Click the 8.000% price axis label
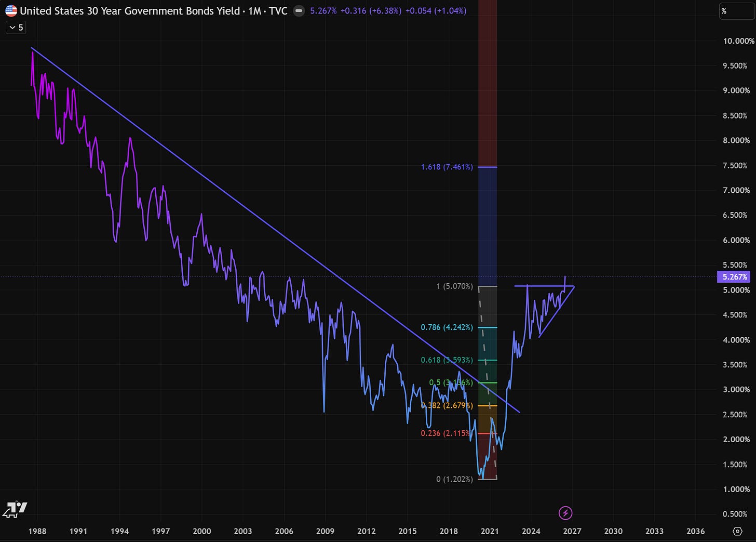Image resolution: width=756 pixels, height=542 pixels. [x=736, y=140]
